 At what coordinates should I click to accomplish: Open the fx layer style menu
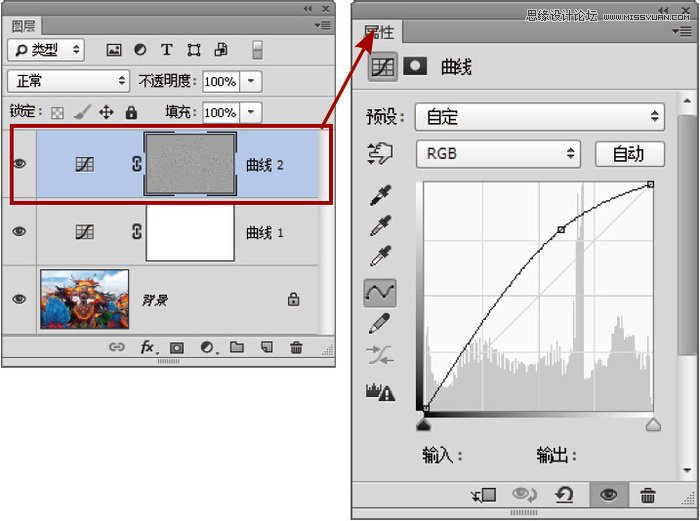coord(148,348)
